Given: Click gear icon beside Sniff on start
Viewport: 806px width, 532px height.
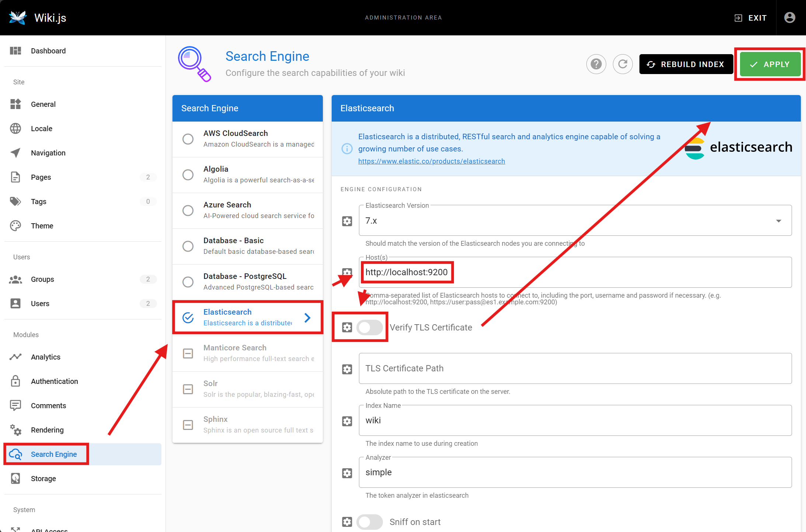Looking at the screenshot, I should pyautogui.click(x=347, y=522).
